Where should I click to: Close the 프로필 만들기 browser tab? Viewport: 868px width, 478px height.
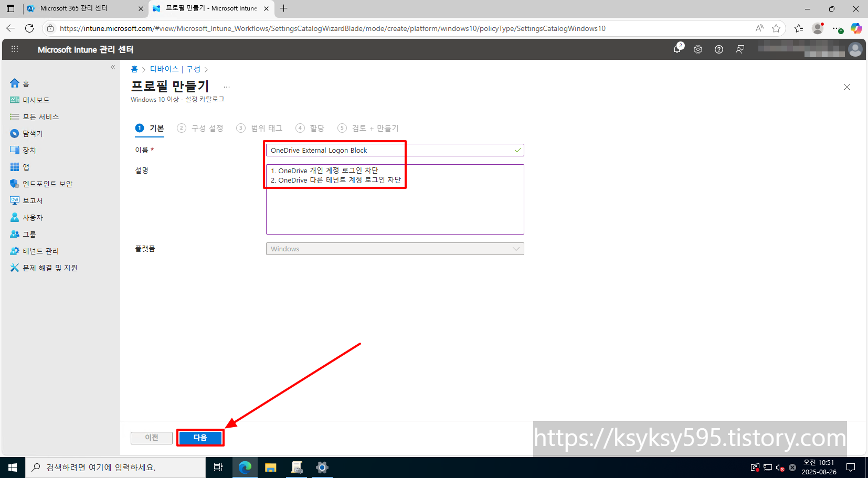[x=266, y=8]
